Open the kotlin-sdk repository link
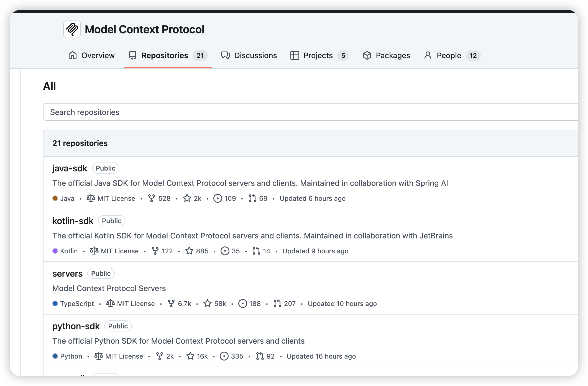 click(73, 221)
